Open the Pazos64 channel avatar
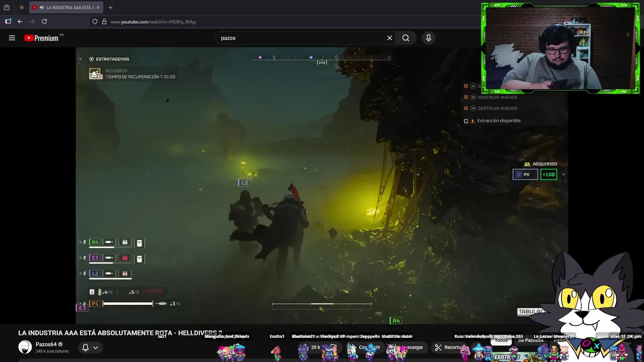The width and height of the screenshot is (644, 362). pos(25,347)
